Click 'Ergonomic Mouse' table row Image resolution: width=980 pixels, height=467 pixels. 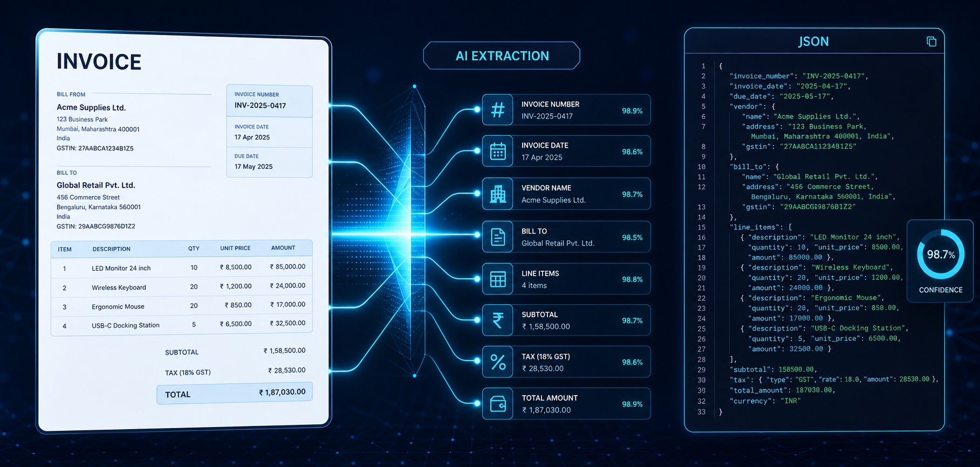(x=182, y=306)
